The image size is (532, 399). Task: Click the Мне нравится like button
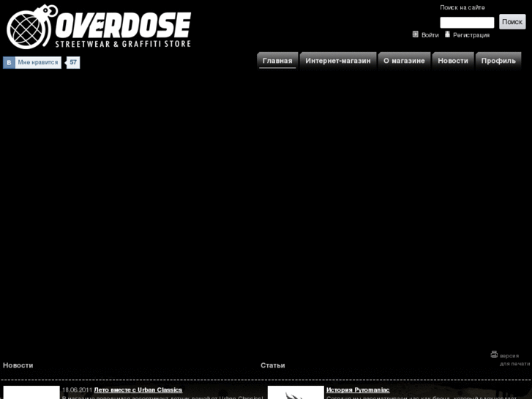click(x=38, y=62)
